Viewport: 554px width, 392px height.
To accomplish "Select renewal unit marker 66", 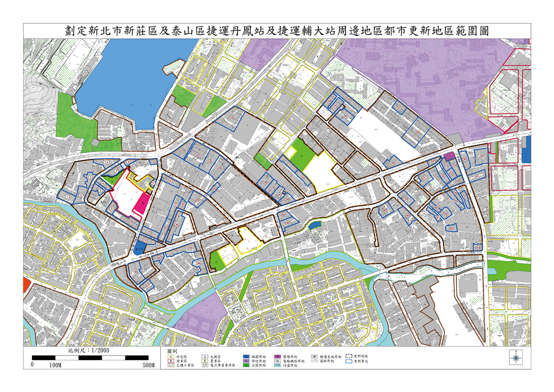I will point(482,156).
